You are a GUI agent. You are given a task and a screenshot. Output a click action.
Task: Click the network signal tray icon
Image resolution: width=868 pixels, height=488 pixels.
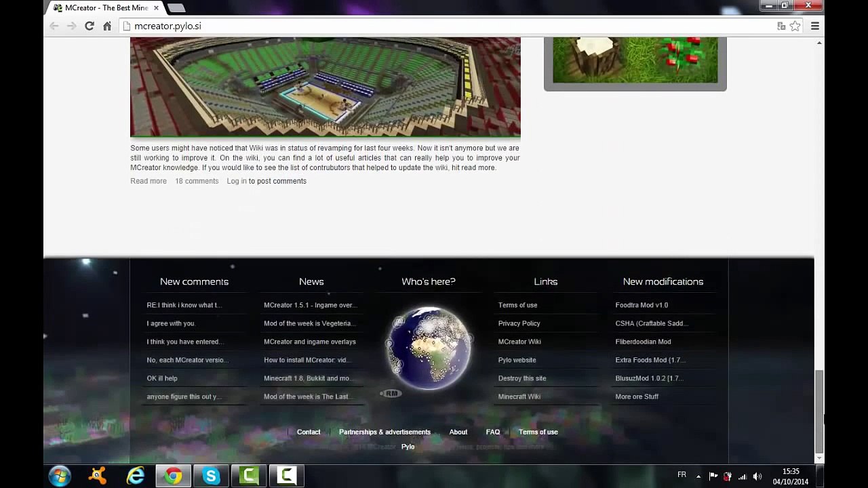pyautogui.click(x=743, y=476)
